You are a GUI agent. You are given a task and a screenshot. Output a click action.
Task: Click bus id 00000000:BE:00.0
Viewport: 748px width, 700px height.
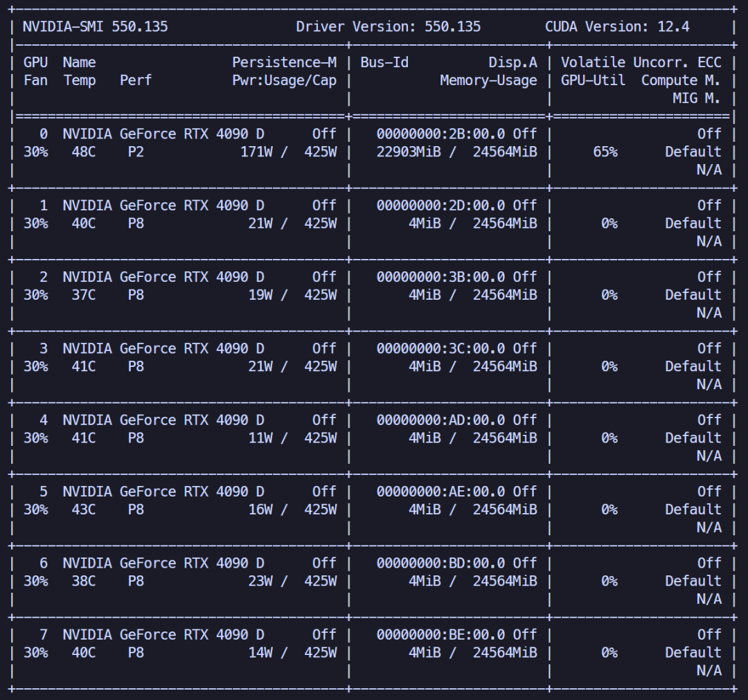(440, 635)
